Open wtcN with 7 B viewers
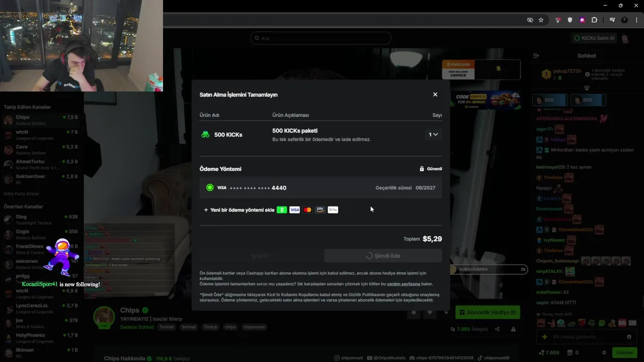Image resolution: width=644 pixels, height=362 pixels. 41,135
